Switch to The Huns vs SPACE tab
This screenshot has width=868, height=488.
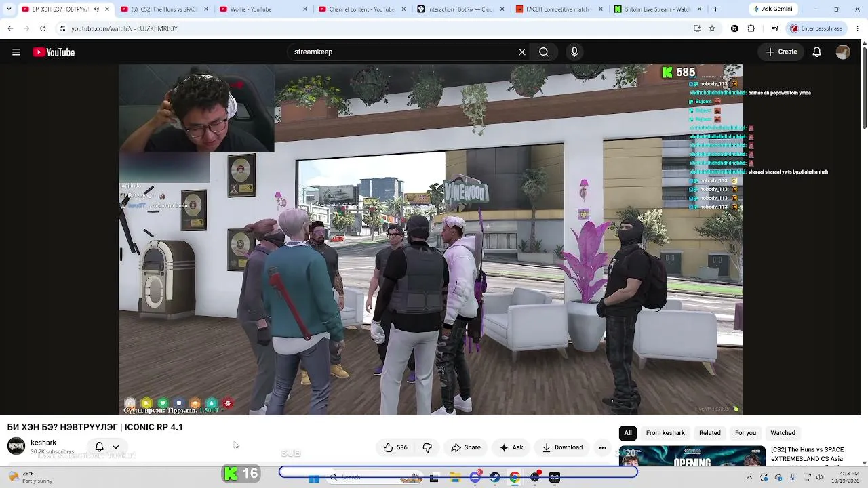165,9
